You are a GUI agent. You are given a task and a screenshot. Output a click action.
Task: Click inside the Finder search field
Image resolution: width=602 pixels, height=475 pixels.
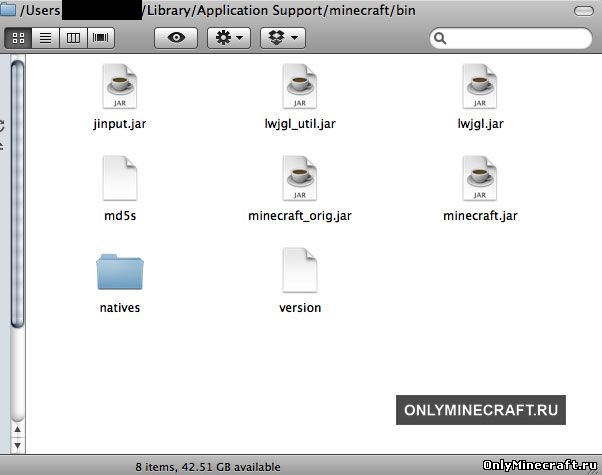515,38
